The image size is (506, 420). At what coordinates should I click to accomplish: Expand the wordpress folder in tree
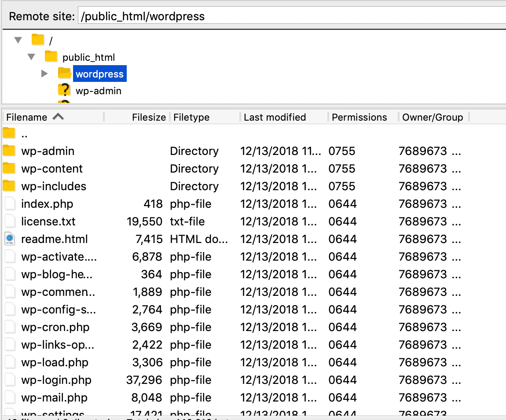(44, 74)
